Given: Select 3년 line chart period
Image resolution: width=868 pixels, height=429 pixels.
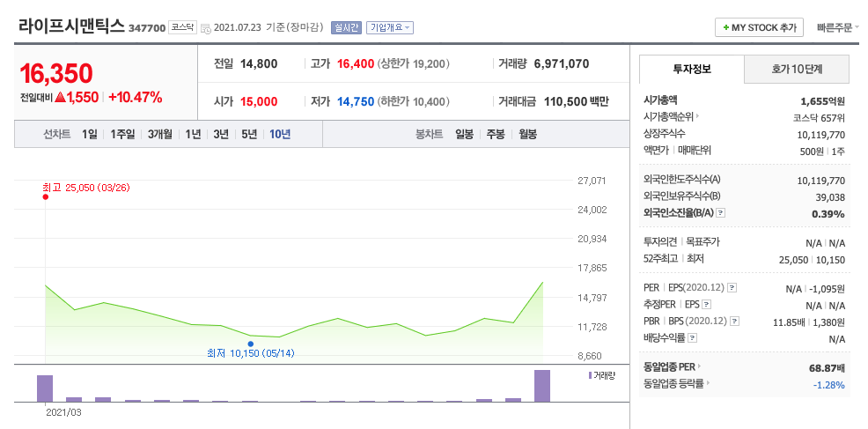Looking at the screenshot, I should click(x=221, y=134).
